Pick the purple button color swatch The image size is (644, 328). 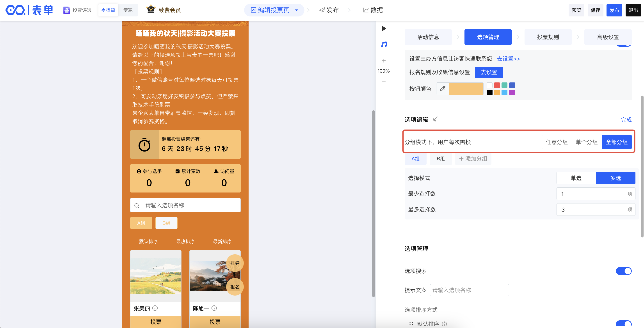(512, 93)
